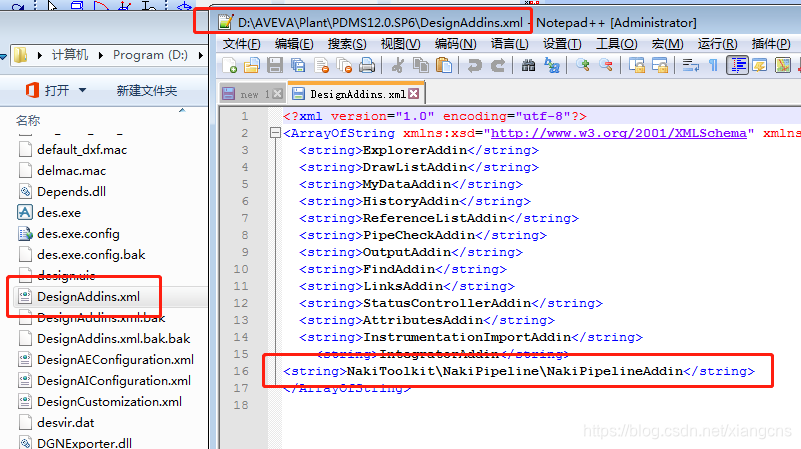The image size is (801, 449).
Task: Select DesignAddins.xml in the file list
Action: [88, 297]
